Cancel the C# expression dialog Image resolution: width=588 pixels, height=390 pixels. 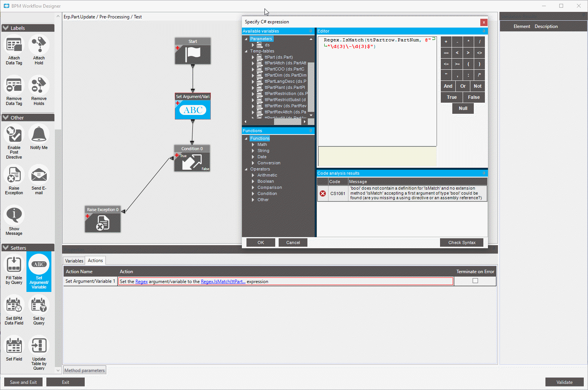click(293, 243)
